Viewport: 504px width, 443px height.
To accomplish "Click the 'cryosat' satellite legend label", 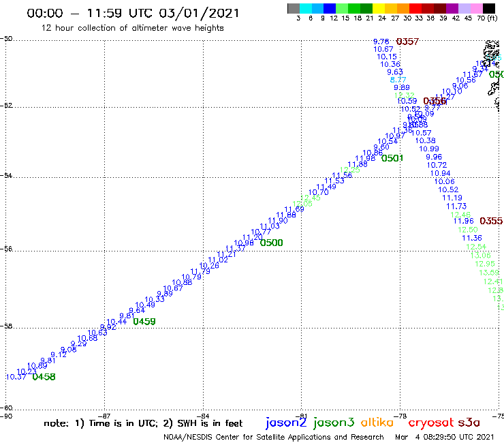I will pyautogui.click(x=431, y=423).
